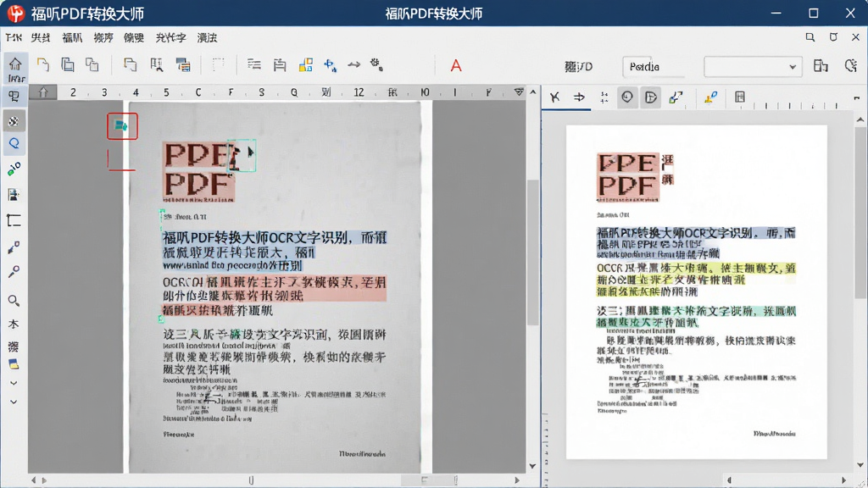Screen dimensions: 868x488
Task: Select the pink-tipped pin tool in the left sidebar
Action: pos(14,271)
